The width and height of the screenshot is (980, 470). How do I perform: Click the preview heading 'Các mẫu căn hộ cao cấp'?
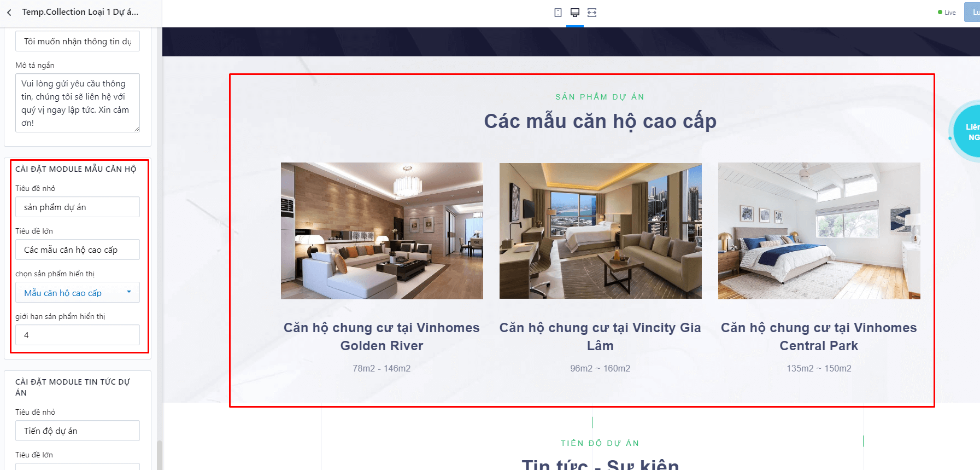click(600, 121)
